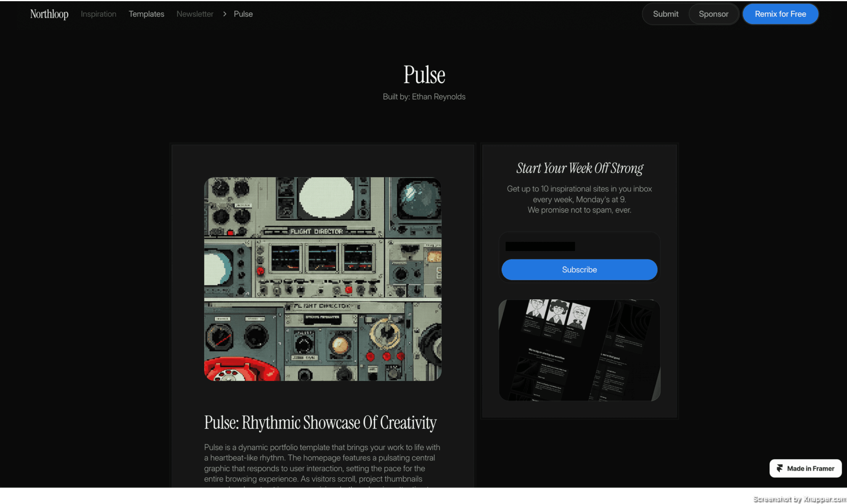Click the Sponsor button
847x504 pixels.
click(x=714, y=14)
